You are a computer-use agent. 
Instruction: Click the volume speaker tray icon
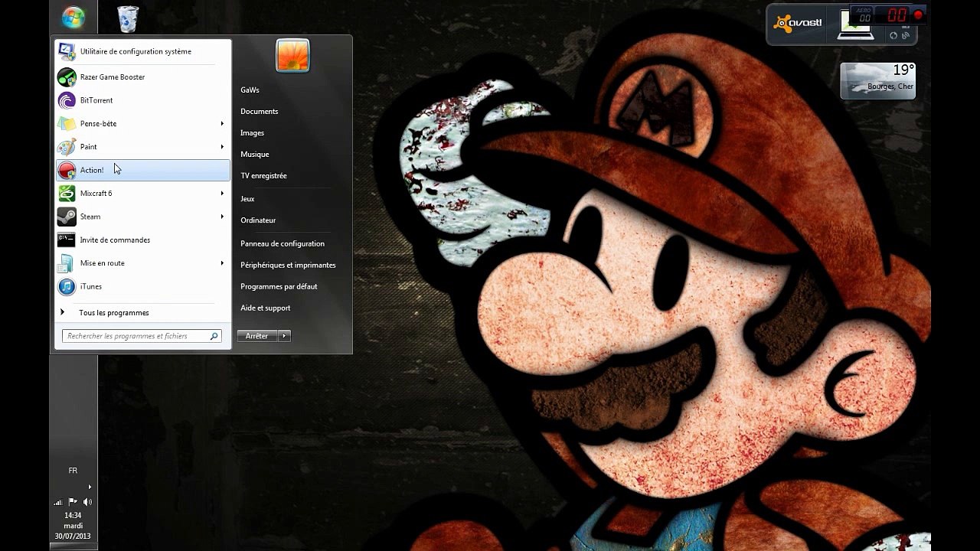pos(87,502)
